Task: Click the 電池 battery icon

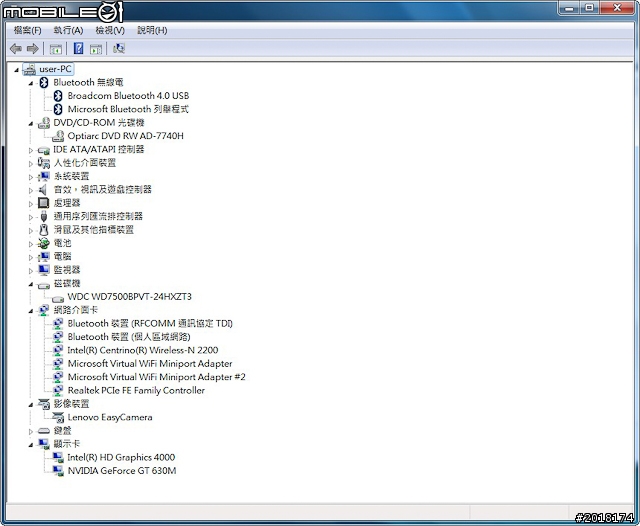Action: click(x=43, y=243)
